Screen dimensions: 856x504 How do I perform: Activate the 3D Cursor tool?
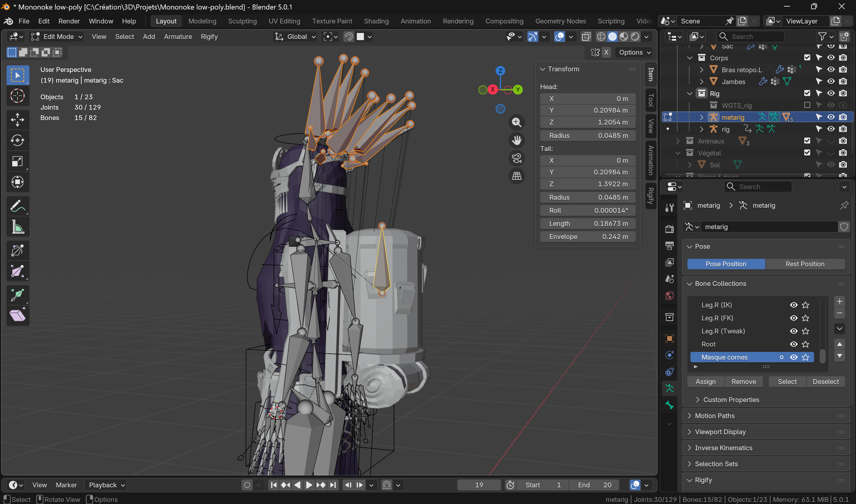(x=17, y=96)
